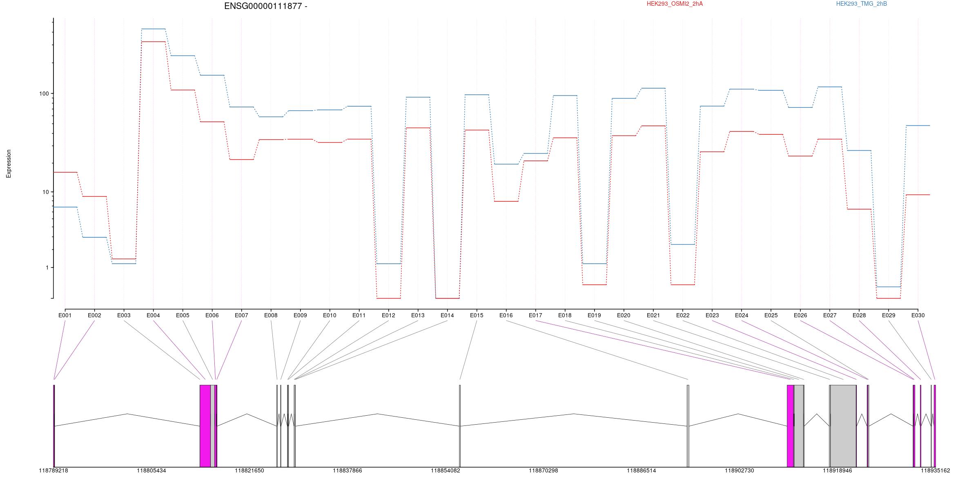Image resolution: width=980 pixels, height=490 pixels.
Task: Click the magenta exon block right of 118902730
Action: 791,426
